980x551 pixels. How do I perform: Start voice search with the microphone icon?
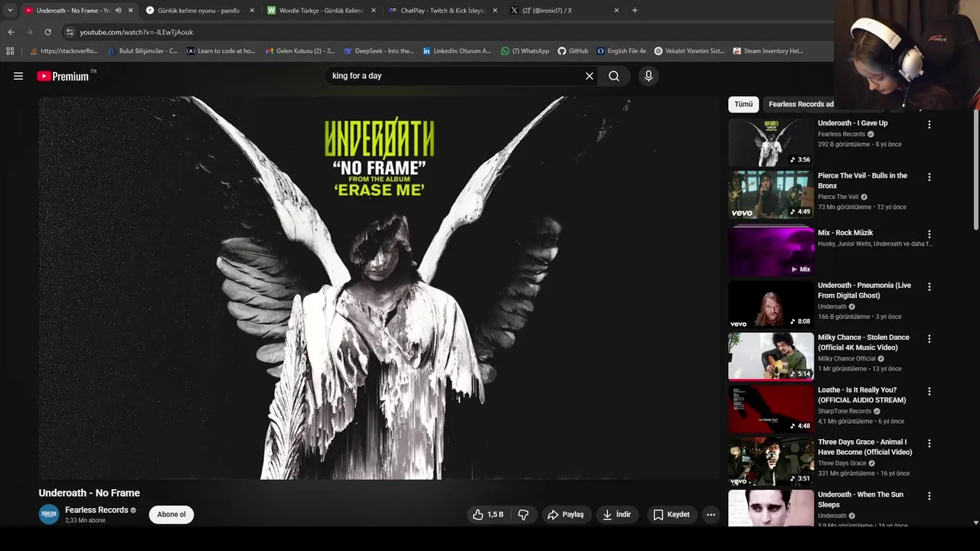pos(648,76)
